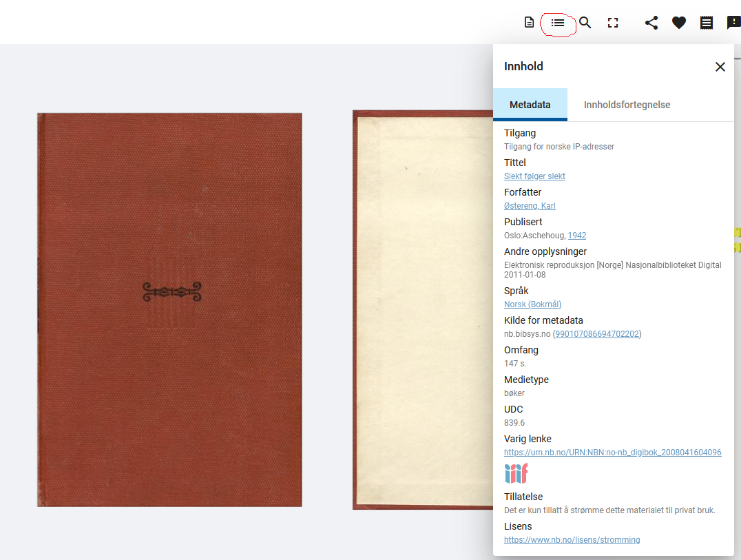Open the Norsk (Bokmål) language link

[532, 304]
